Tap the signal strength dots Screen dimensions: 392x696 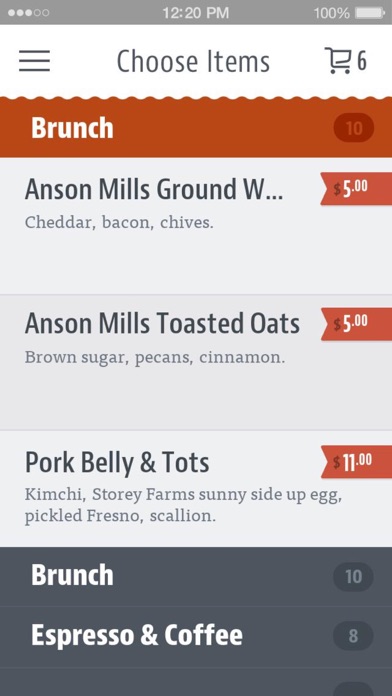(x=28, y=13)
